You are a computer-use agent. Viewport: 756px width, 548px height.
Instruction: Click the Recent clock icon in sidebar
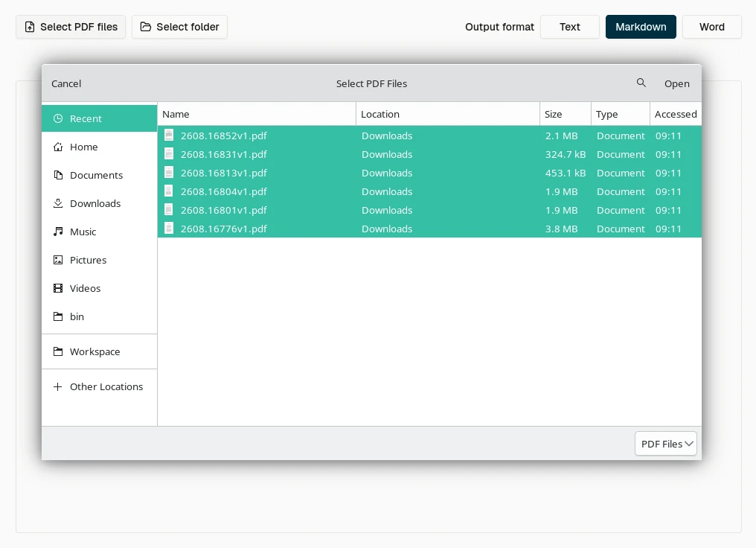tap(58, 118)
